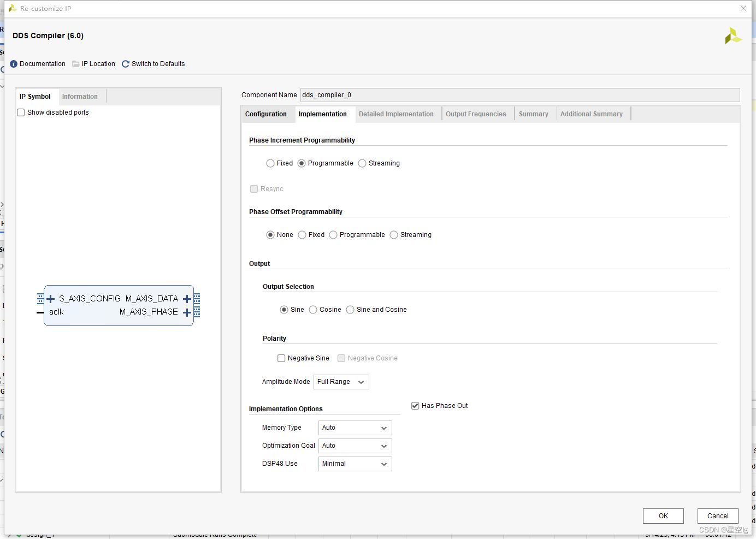Image resolution: width=756 pixels, height=539 pixels.
Task: Switch to IP Symbol tab
Action: click(x=35, y=97)
